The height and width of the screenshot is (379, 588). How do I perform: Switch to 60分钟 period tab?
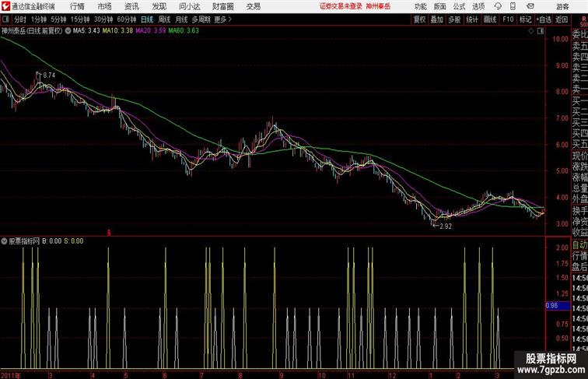pyautogui.click(x=127, y=19)
